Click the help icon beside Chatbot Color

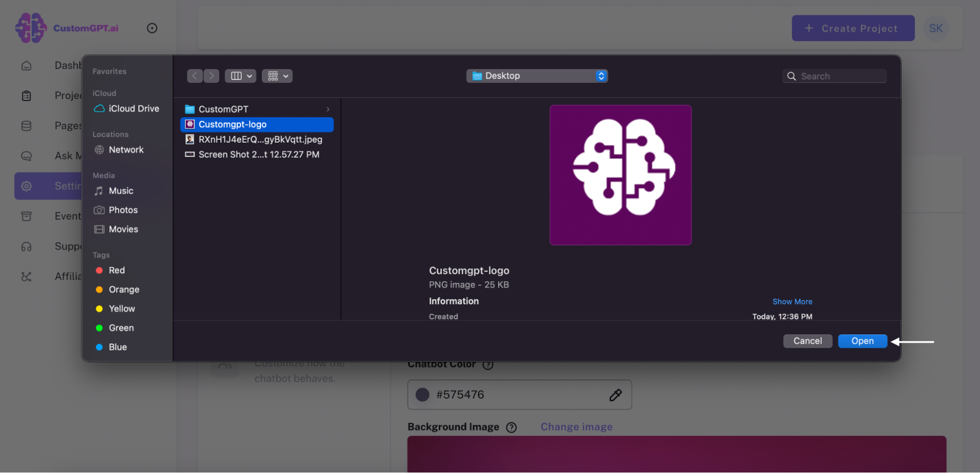point(488,365)
